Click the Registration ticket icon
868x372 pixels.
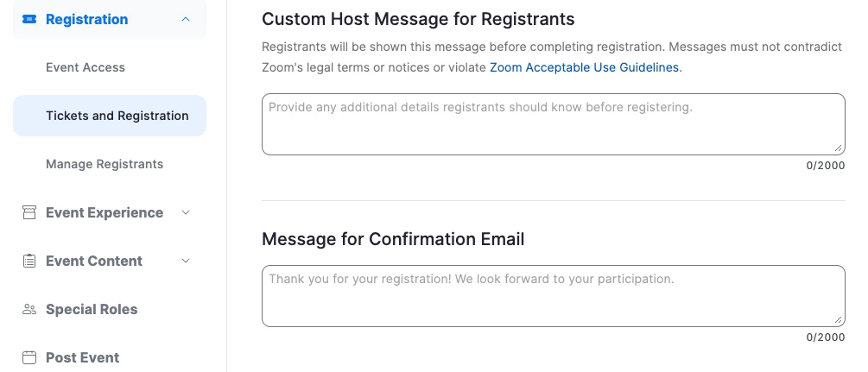click(29, 19)
